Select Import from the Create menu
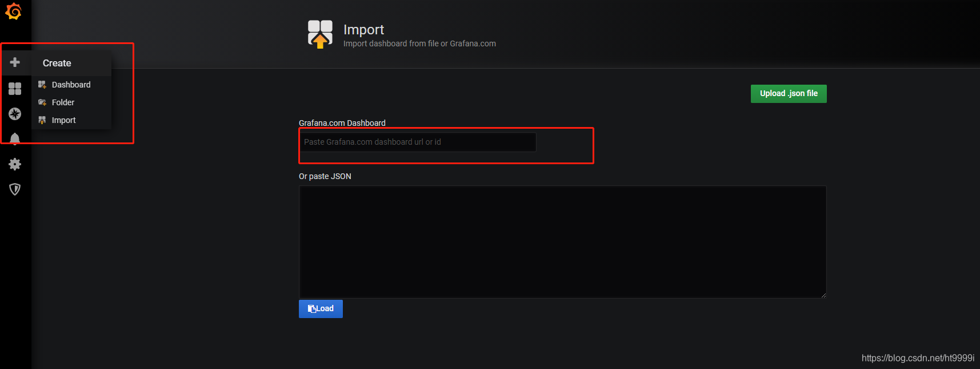 [71, 120]
